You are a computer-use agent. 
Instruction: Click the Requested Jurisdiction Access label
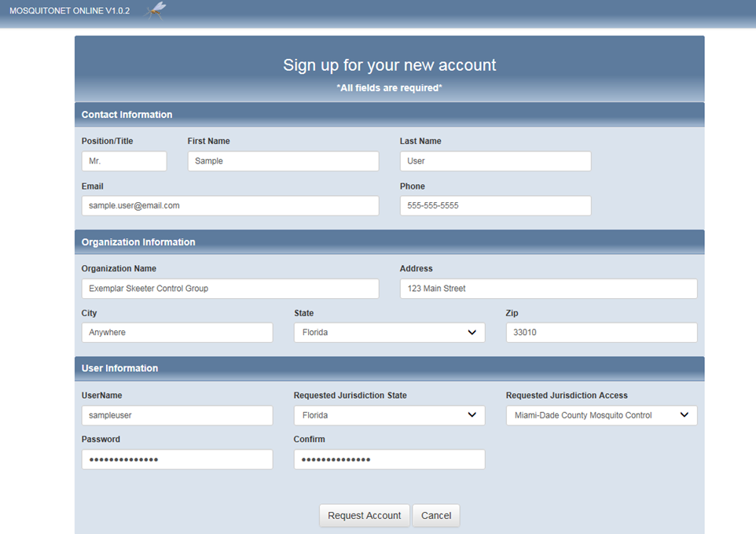click(567, 396)
